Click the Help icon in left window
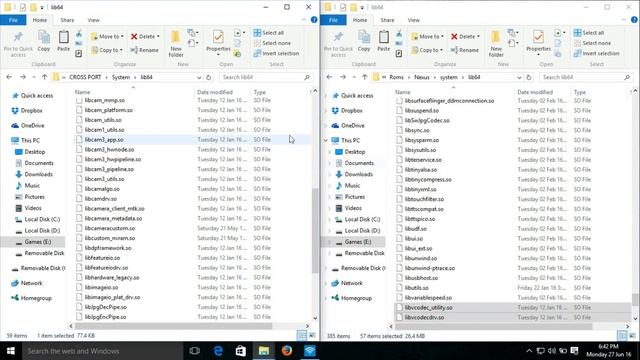Viewport: 640px width, 360px height. tap(314, 20)
